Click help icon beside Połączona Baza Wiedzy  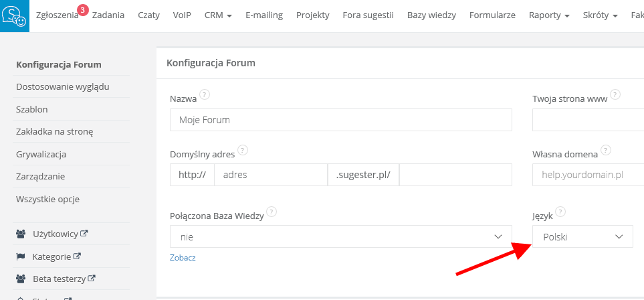[270, 212]
